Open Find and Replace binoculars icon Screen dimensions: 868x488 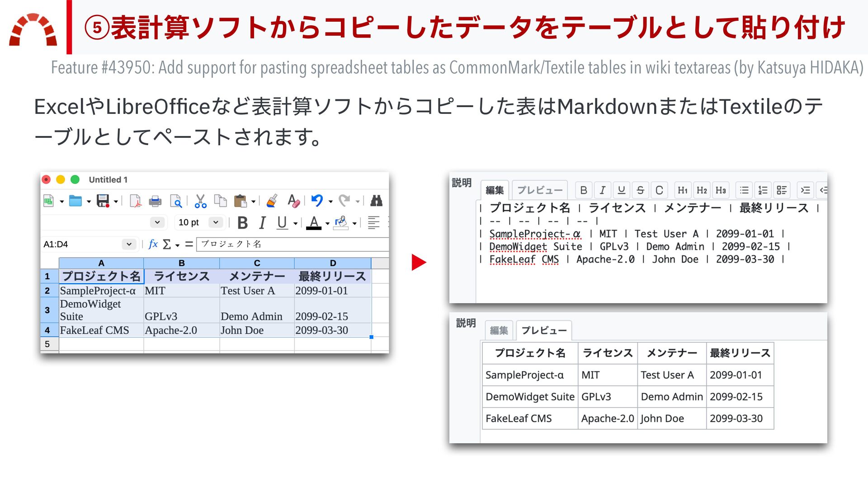[376, 201]
